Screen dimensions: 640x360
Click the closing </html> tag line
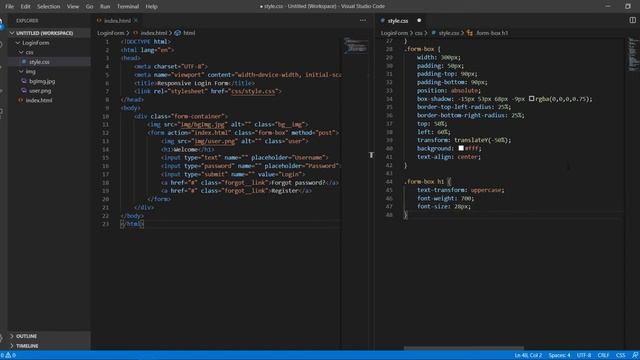131,224
